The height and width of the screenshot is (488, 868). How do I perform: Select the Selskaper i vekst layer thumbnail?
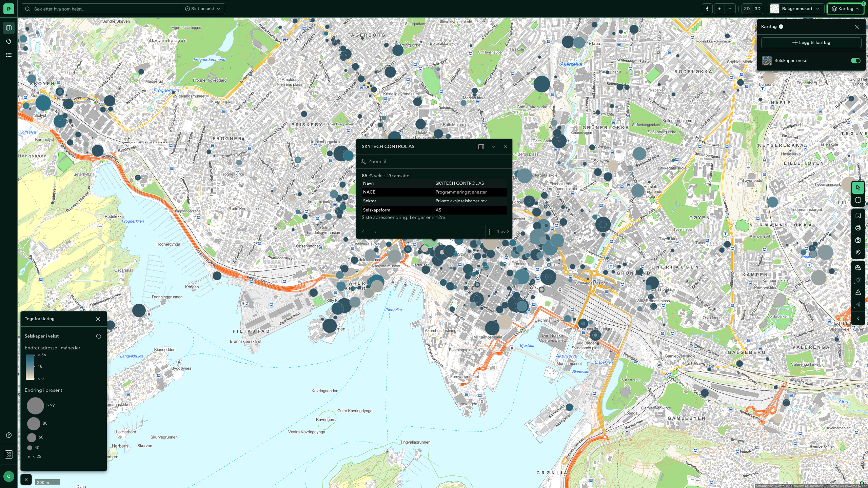tap(767, 61)
